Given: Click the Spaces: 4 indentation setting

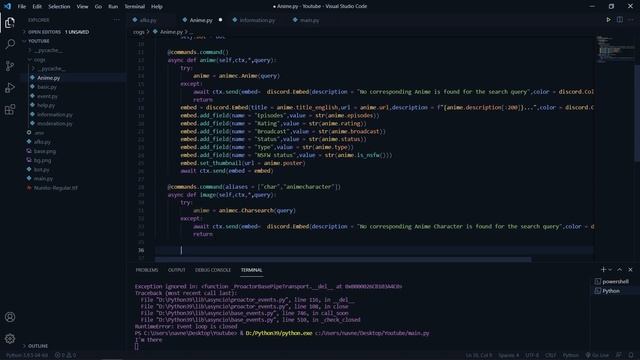Looking at the screenshot, I should tap(508, 355).
